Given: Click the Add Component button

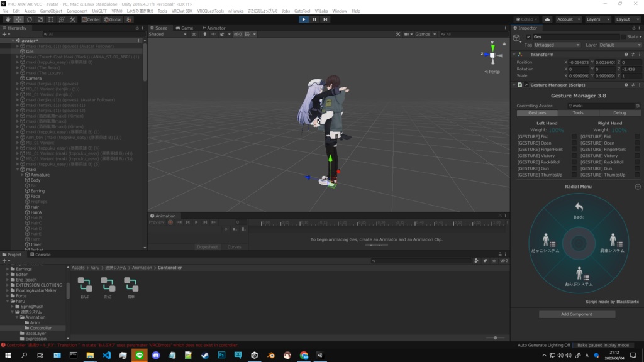Looking at the screenshot, I should pyautogui.click(x=577, y=314).
